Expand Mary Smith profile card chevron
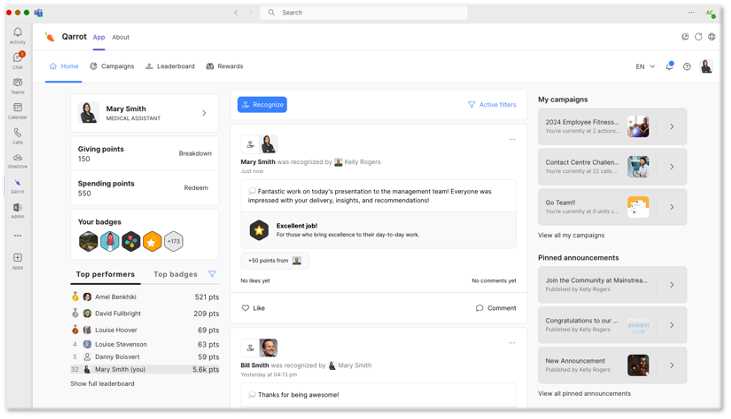The image size is (731, 419). (x=204, y=113)
